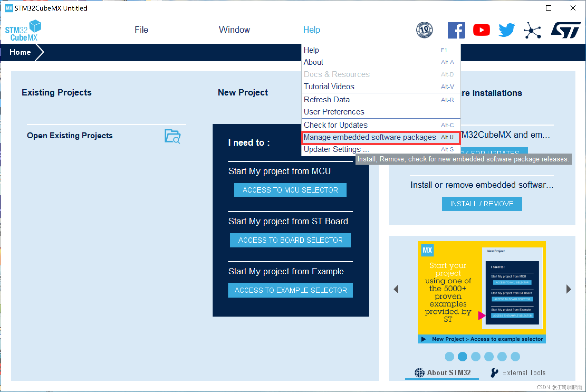Go to next carousel slide arrow

(568, 289)
